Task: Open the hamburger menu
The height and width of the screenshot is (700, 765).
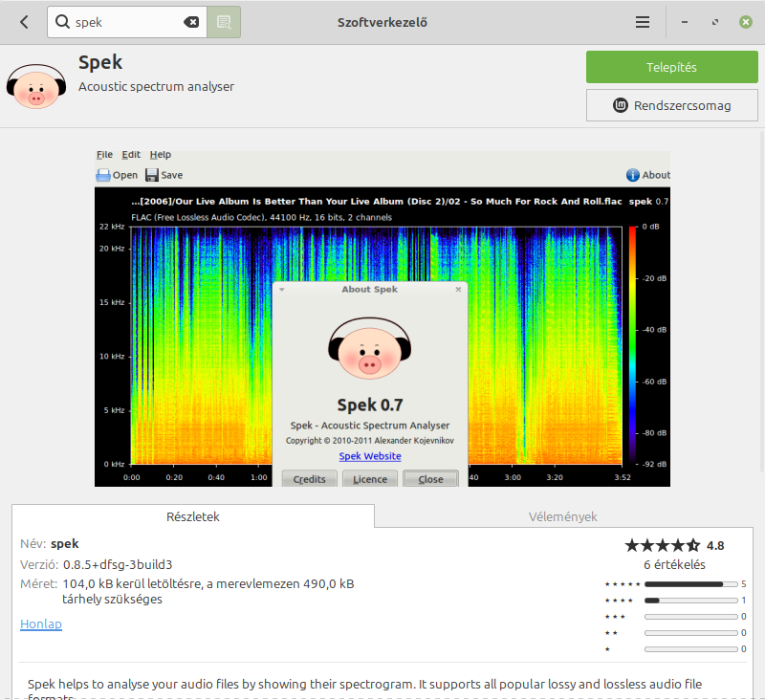Action: coord(643,22)
